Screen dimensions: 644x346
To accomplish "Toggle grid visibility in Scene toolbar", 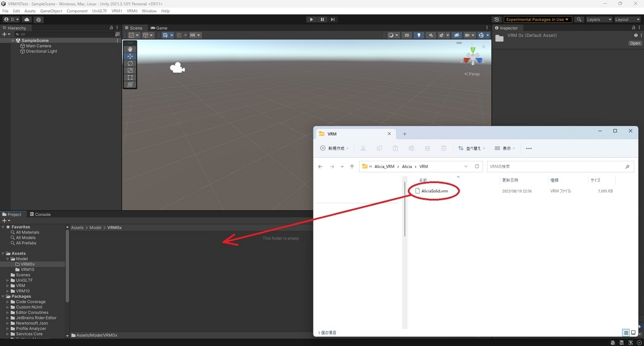I will tap(166, 35).
